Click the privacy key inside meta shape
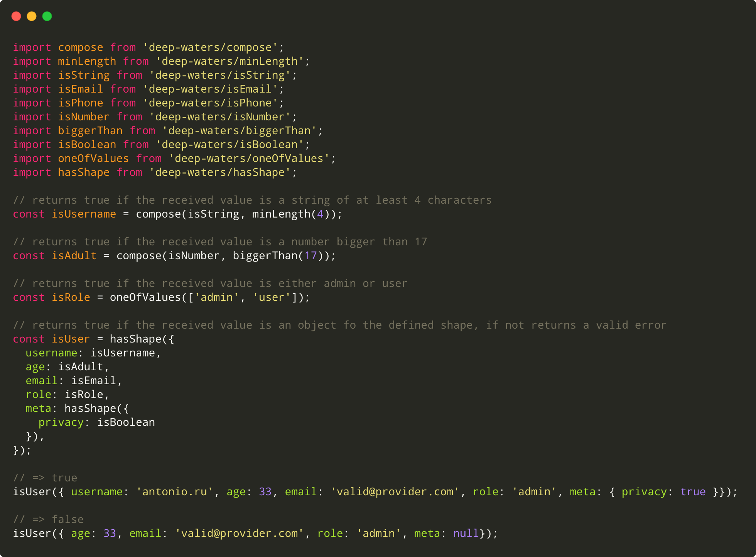This screenshot has width=756, height=557. coord(61,422)
